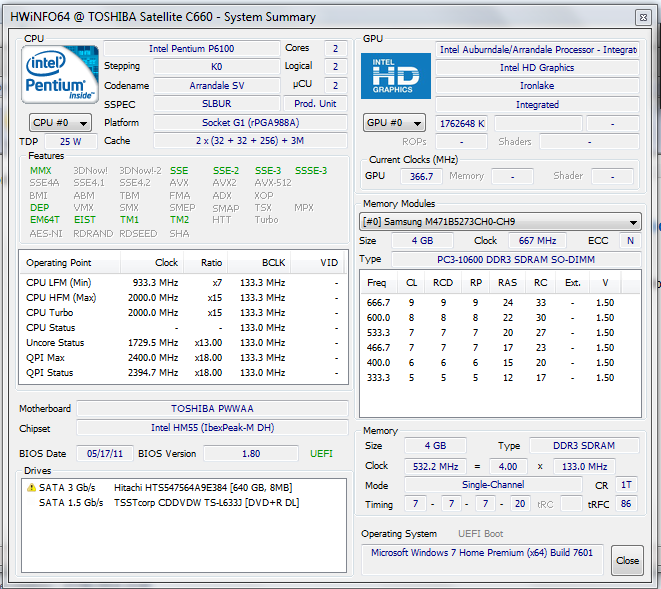Click the Intel Pentium P6100 name field
661x589 pixels.
191,48
